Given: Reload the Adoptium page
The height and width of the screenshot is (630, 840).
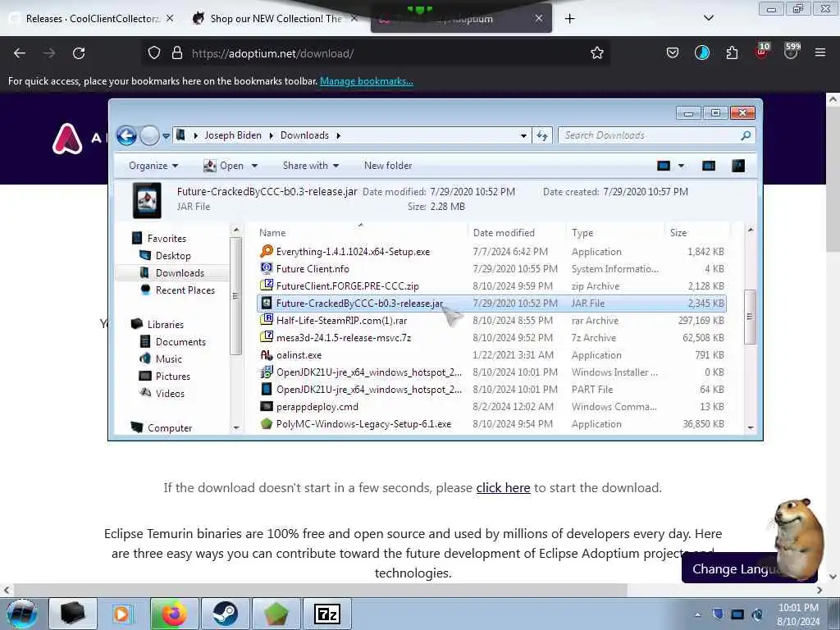Looking at the screenshot, I should point(79,53).
